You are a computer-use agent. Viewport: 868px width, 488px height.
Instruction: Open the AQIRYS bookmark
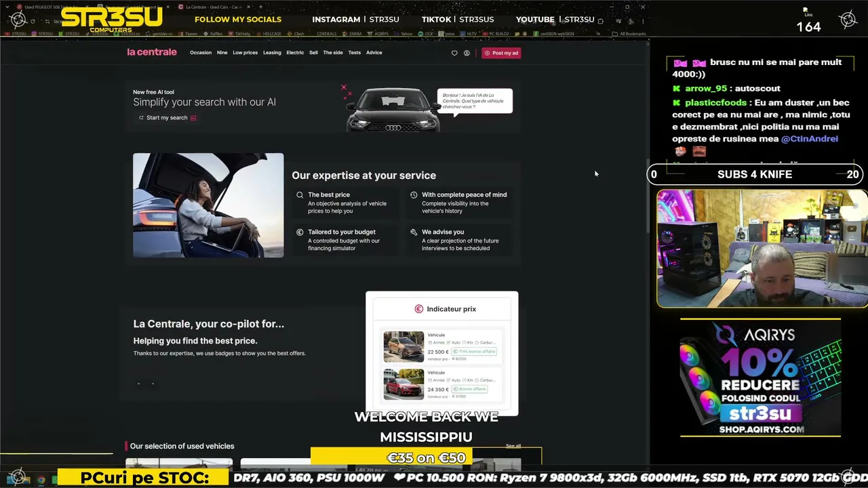pos(378,34)
